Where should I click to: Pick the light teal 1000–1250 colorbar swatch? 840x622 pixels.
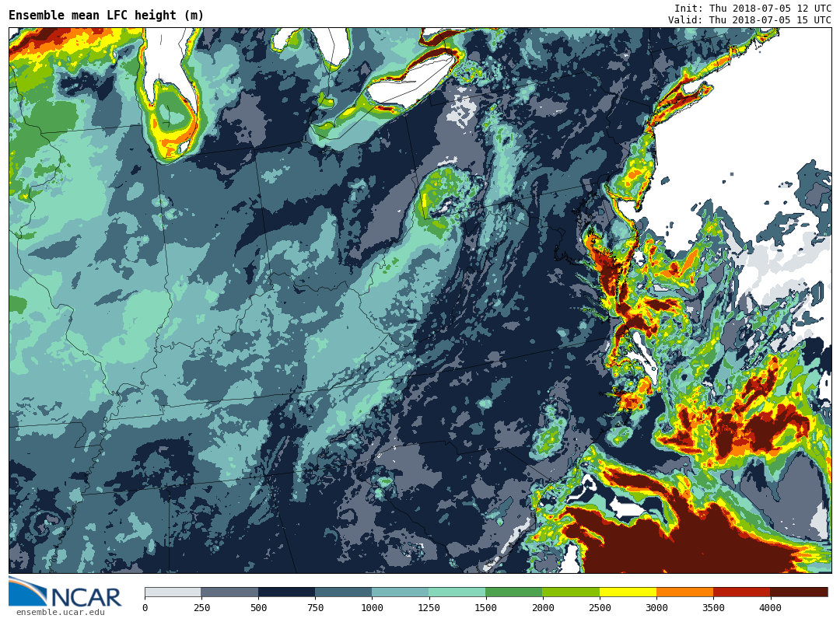pyautogui.click(x=400, y=592)
